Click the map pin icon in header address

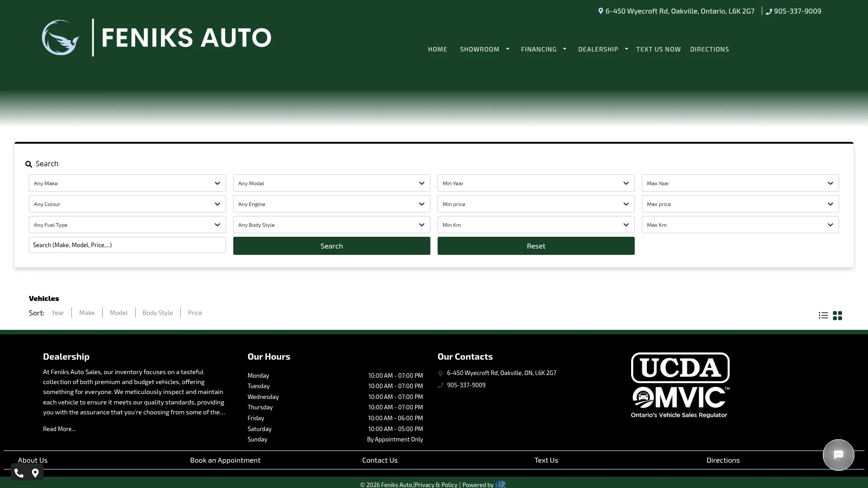point(600,11)
